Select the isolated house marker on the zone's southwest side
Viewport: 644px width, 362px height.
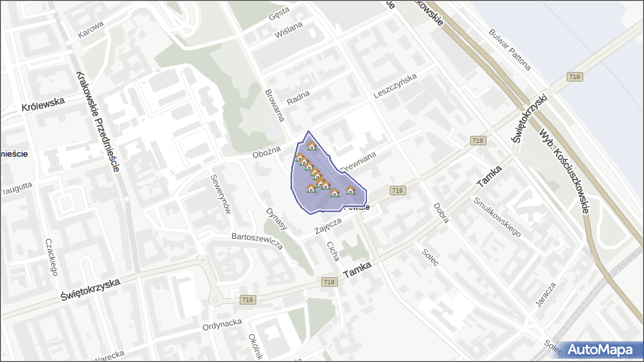(311, 188)
